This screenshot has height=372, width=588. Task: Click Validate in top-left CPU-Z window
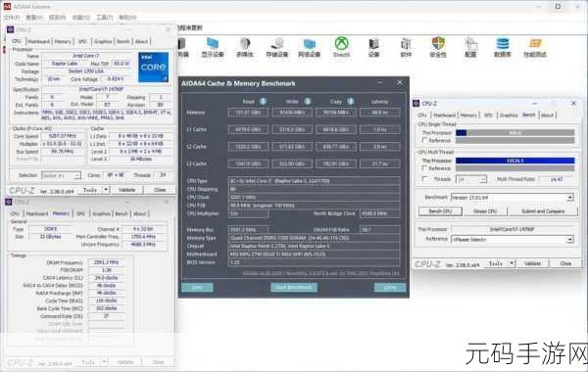coord(126,190)
